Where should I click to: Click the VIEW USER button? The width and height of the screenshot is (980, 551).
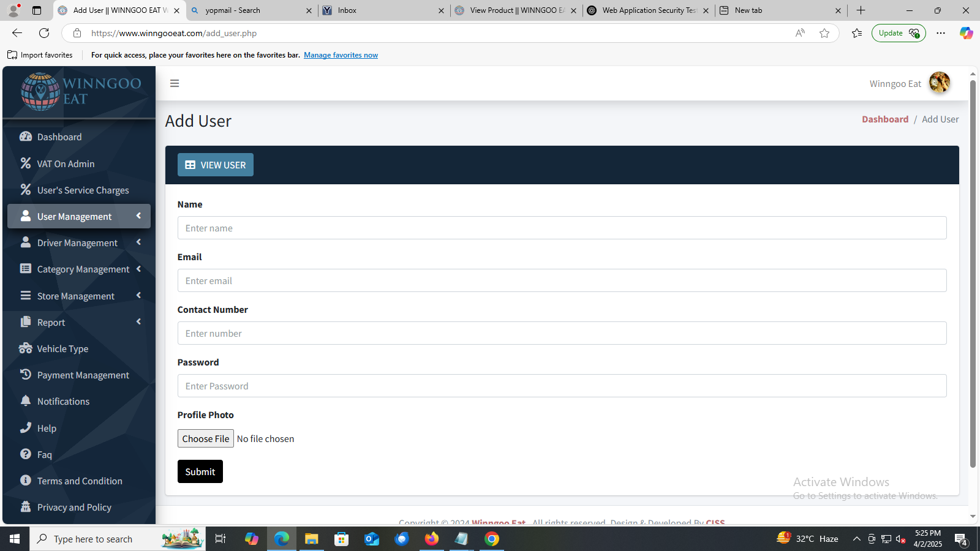click(216, 165)
